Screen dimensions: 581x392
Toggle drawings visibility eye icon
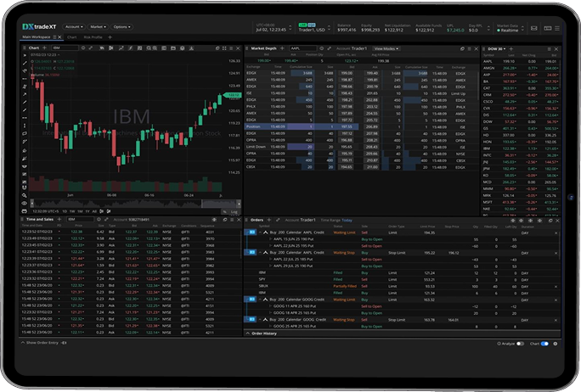pyautogui.click(x=25, y=204)
